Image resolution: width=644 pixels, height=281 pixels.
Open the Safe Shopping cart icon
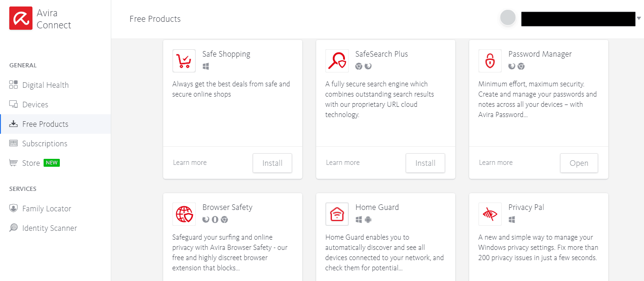(184, 60)
